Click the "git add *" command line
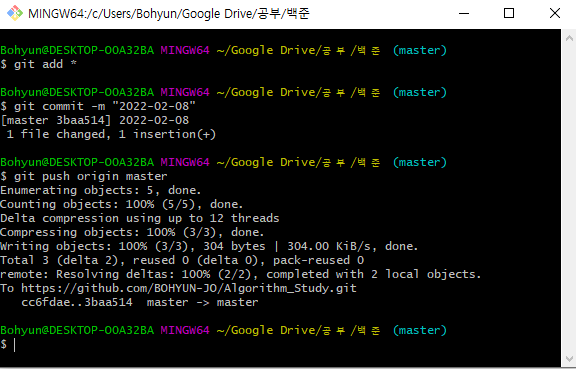 tap(39, 64)
